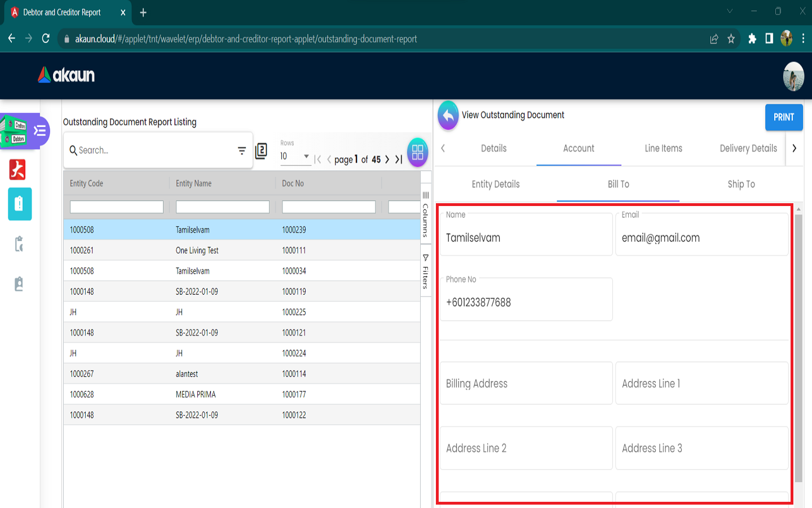The image size is (812, 508).
Task: Bookmark this page with star icon
Action: [731, 39]
